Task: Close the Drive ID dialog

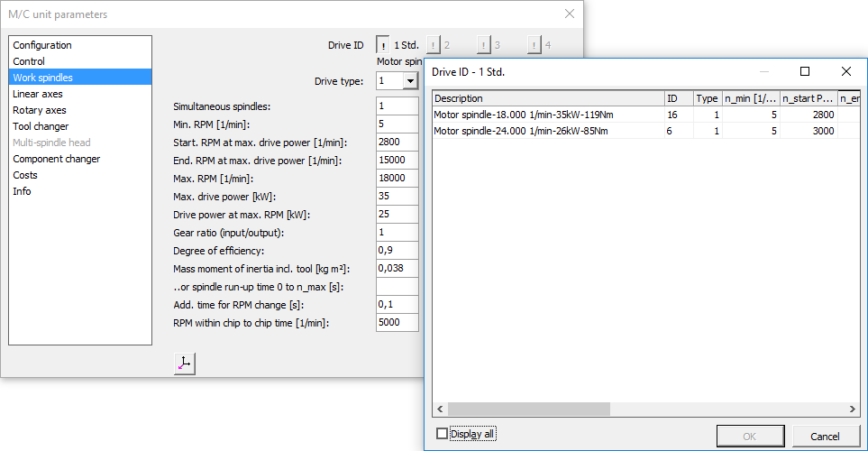Action: (x=845, y=71)
